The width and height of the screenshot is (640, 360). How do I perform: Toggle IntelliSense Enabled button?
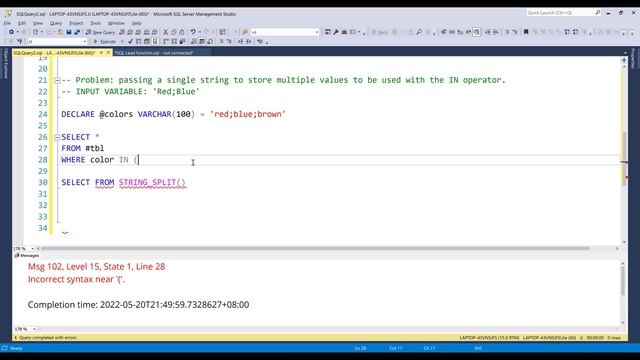pos(155,41)
